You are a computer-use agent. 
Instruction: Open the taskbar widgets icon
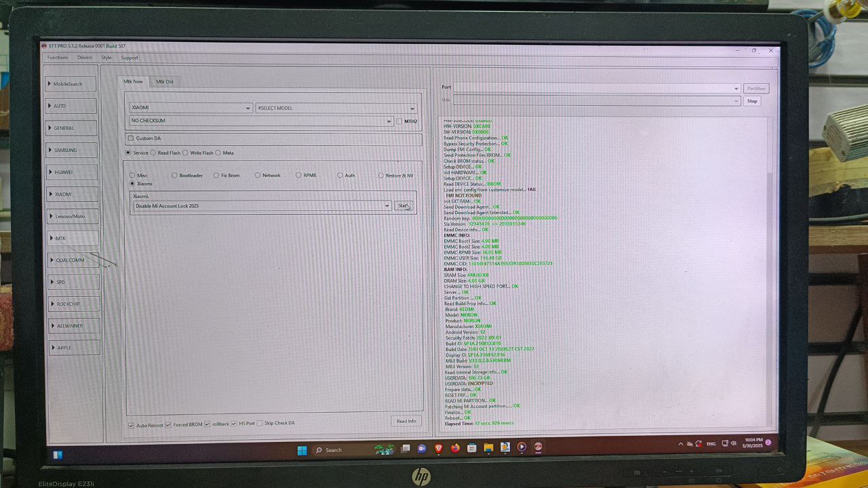[58, 455]
